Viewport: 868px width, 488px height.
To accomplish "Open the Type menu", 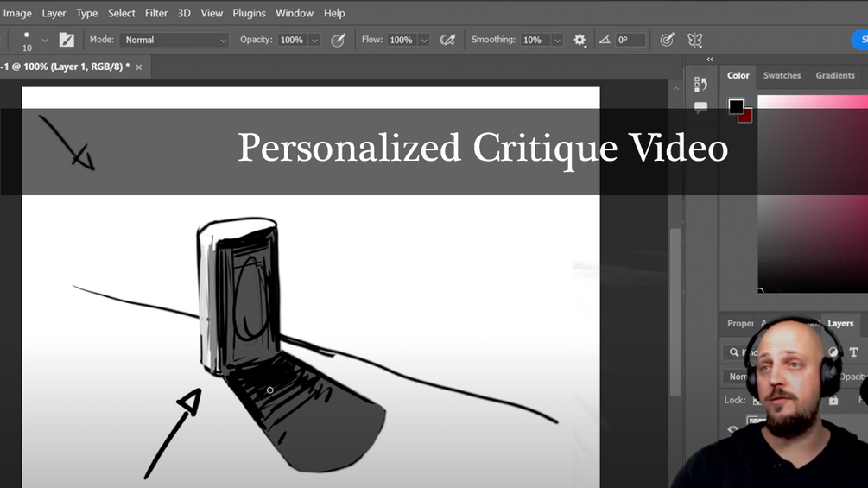I will click(87, 13).
